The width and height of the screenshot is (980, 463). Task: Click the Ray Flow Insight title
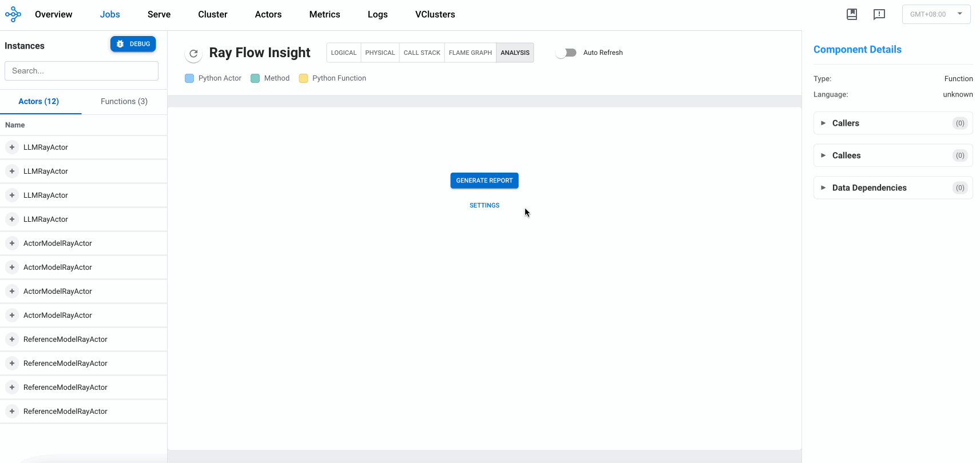tap(260, 53)
